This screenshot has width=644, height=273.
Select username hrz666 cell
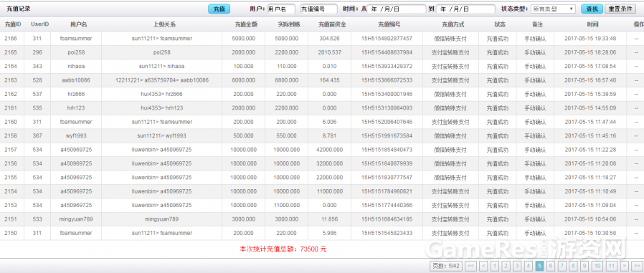pyautogui.click(x=76, y=94)
